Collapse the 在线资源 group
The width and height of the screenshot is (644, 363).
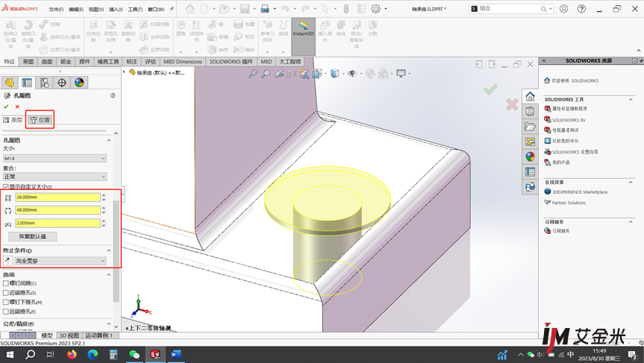(631, 182)
